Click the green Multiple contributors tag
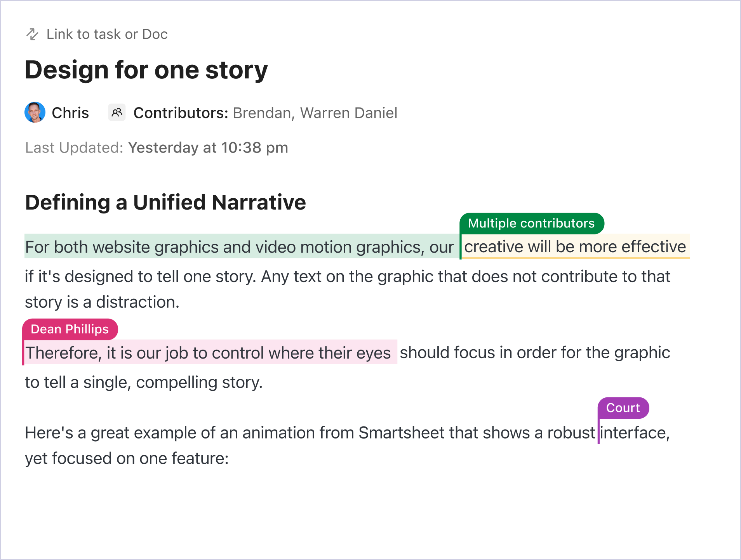The width and height of the screenshot is (741, 560). tap(532, 223)
